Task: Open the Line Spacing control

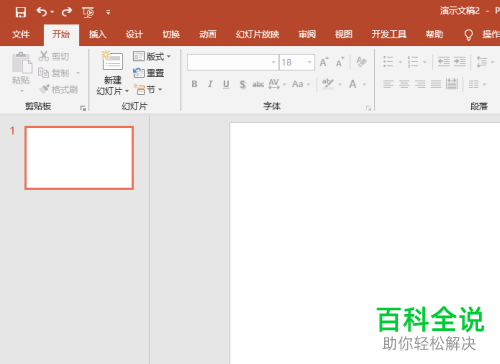Action: (485, 62)
